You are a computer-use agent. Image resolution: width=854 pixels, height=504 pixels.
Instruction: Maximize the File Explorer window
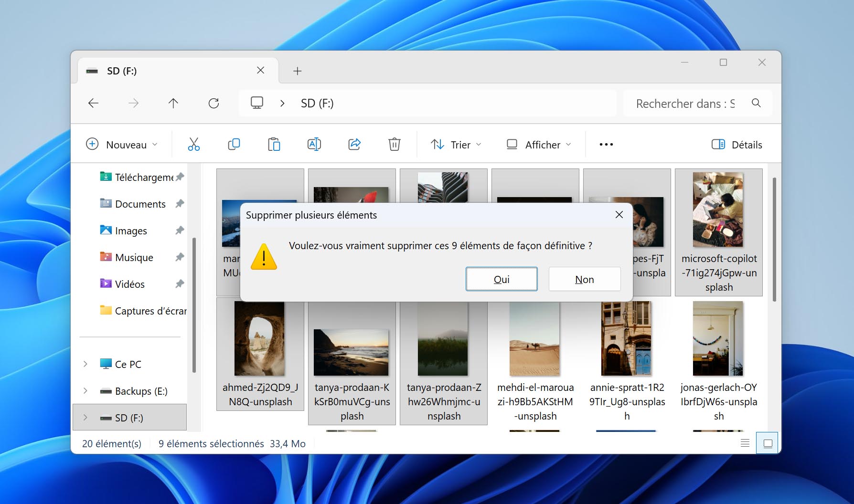tap(723, 63)
